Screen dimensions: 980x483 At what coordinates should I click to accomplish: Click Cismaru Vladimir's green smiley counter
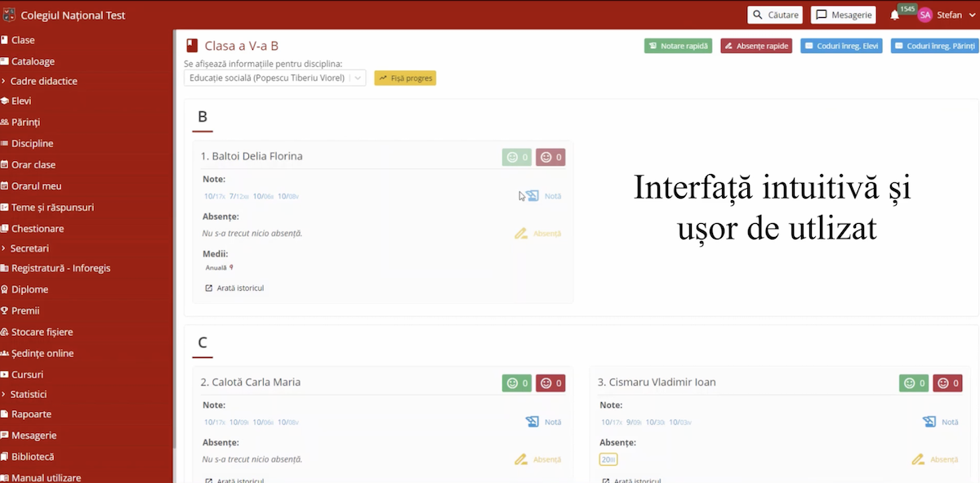[x=914, y=382]
